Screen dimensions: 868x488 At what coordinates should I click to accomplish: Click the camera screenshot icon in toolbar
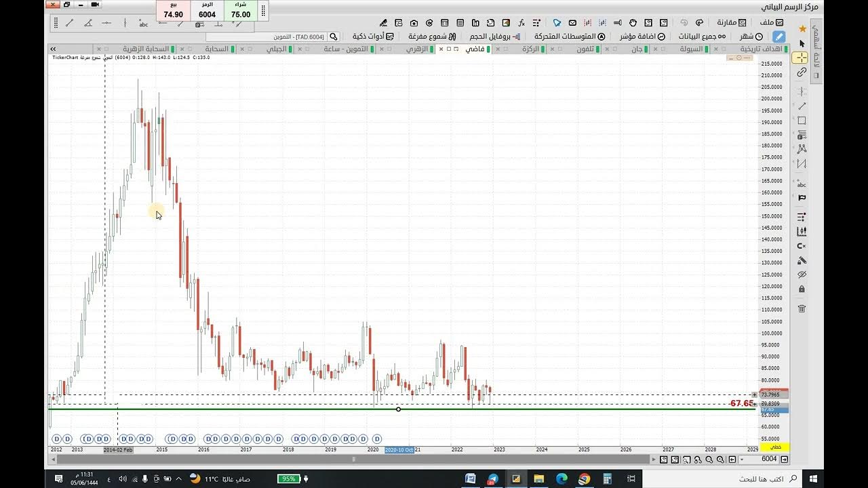coord(414,22)
